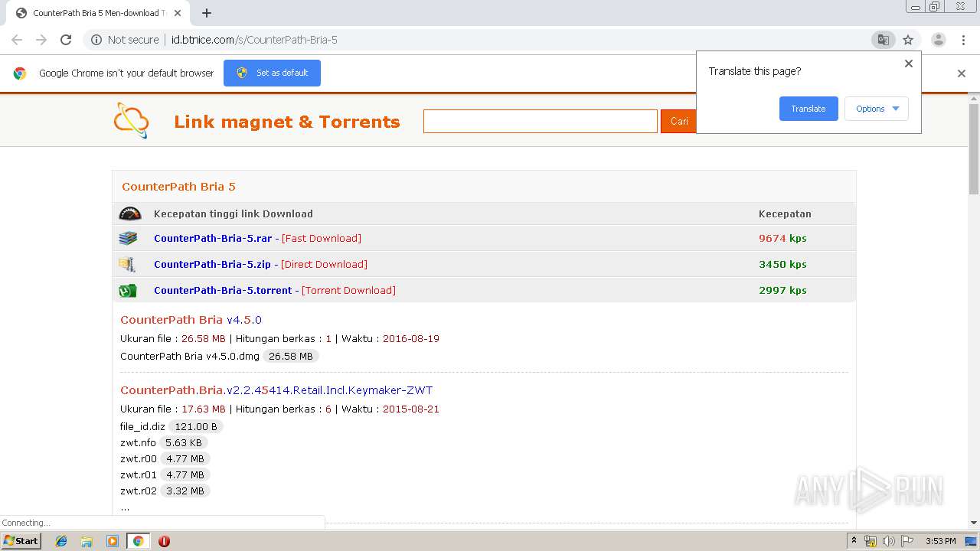The width and height of the screenshot is (980, 551).
Task: Open the Windows Start menu
Action: 21,541
